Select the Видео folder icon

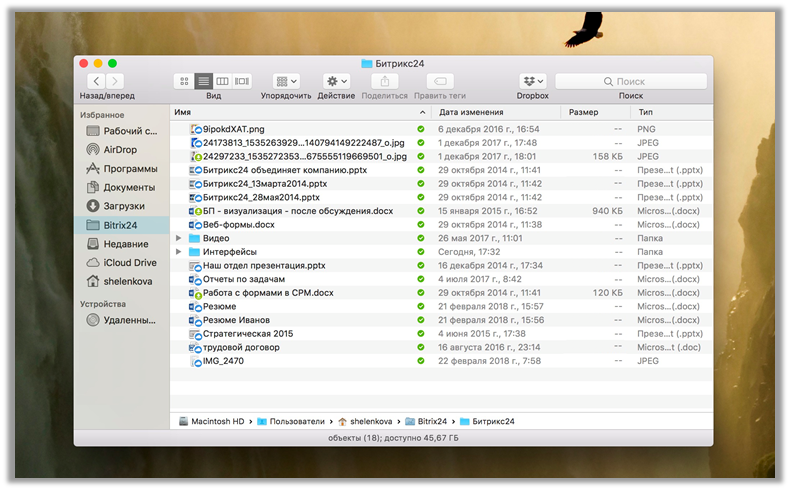pos(194,238)
